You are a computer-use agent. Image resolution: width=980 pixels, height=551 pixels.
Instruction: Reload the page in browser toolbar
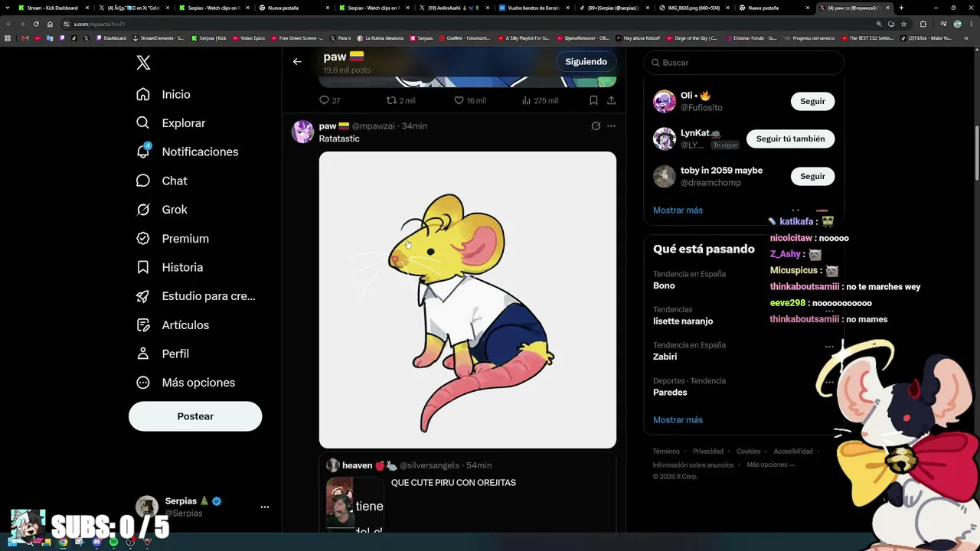[x=36, y=24]
